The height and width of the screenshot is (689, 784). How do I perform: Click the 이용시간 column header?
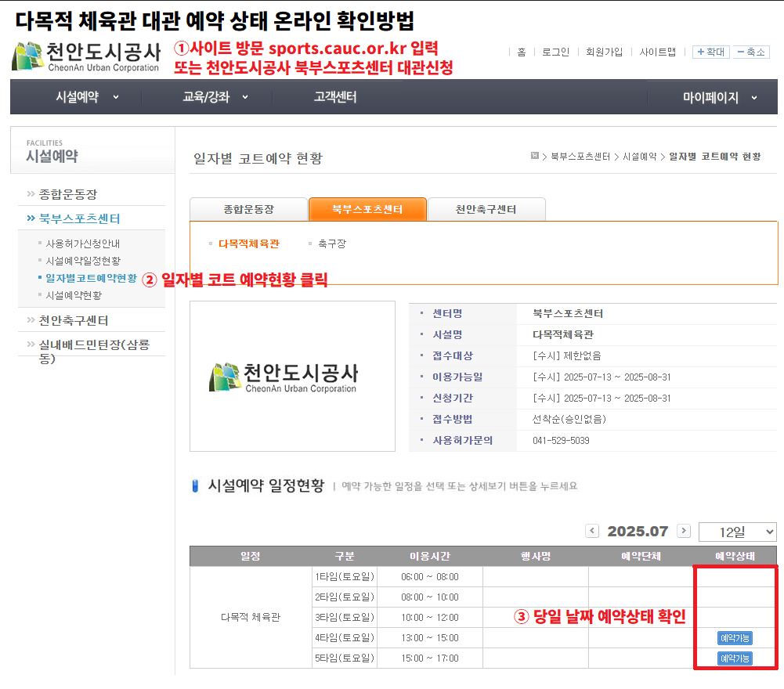point(429,557)
